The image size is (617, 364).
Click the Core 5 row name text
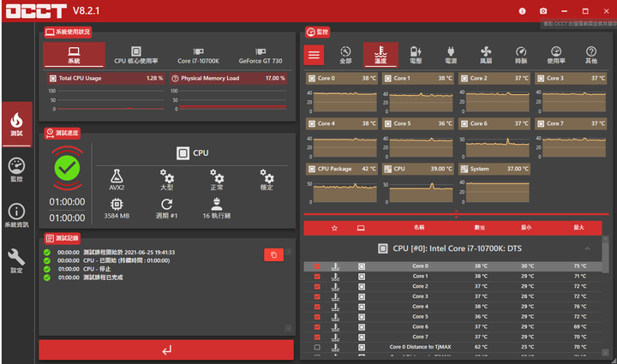(x=420, y=316)
